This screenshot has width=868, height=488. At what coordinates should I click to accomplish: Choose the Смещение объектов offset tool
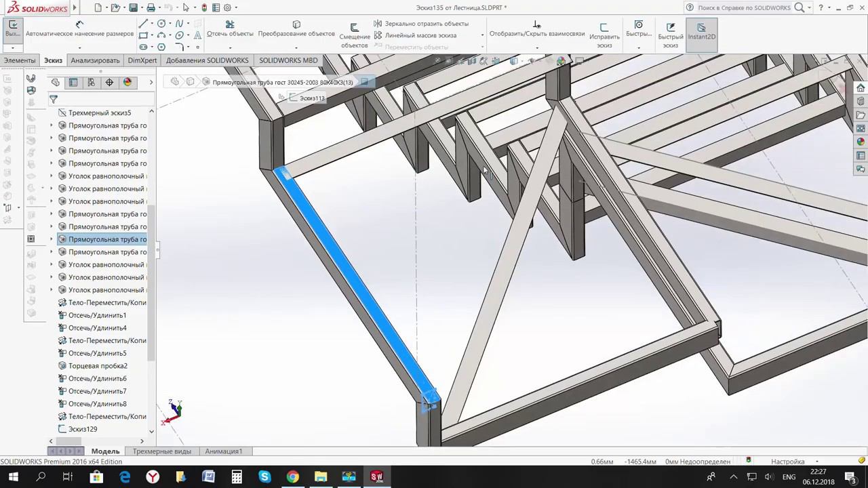click(355, 35)
